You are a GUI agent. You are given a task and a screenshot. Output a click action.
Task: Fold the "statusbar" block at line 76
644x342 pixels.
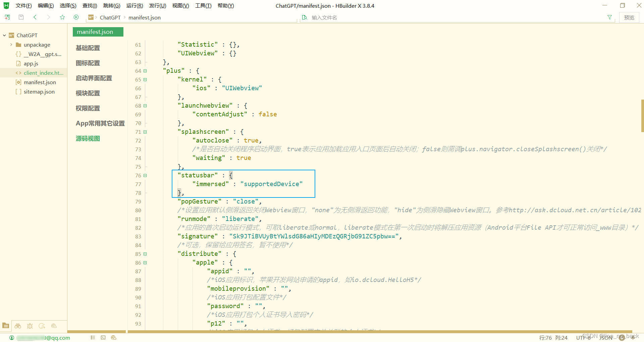pyautogui.click(x=145, y=175)
